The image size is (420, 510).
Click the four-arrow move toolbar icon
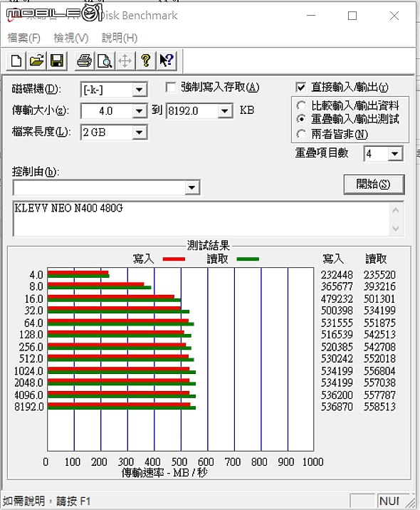click(125, 61)
